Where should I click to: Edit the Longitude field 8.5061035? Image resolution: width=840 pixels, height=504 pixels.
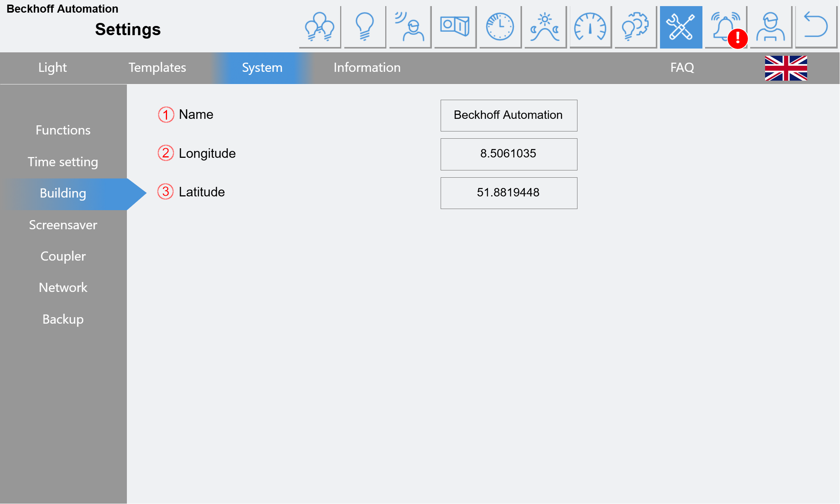click(x=509, y=154)
